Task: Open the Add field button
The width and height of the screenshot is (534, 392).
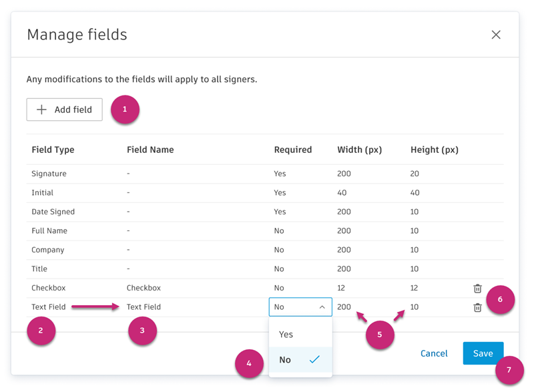Action: 64,110
